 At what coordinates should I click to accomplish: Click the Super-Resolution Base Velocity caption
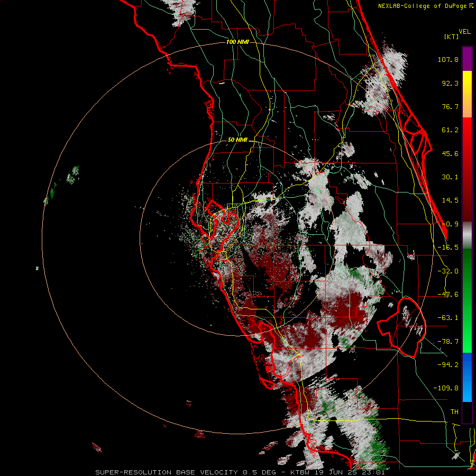click(x=240, y=472)
